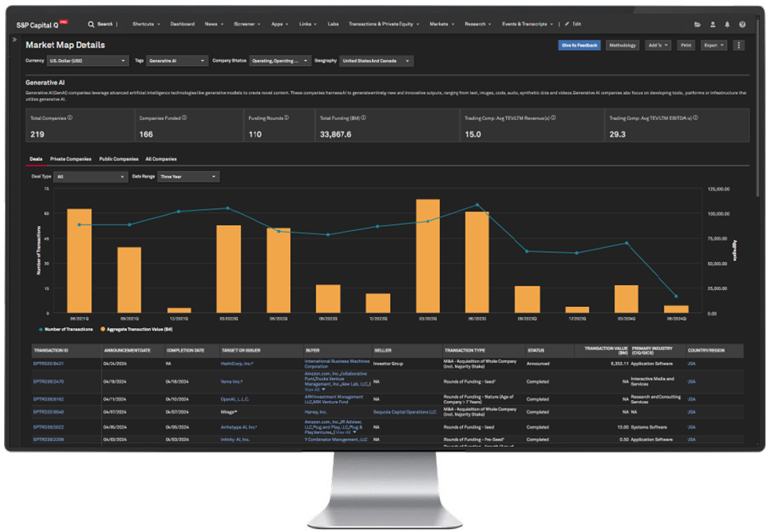Click the Give Us Feedback button
Image resolution: width=771 pixels, height=532 pixels.
click(579, 45)
